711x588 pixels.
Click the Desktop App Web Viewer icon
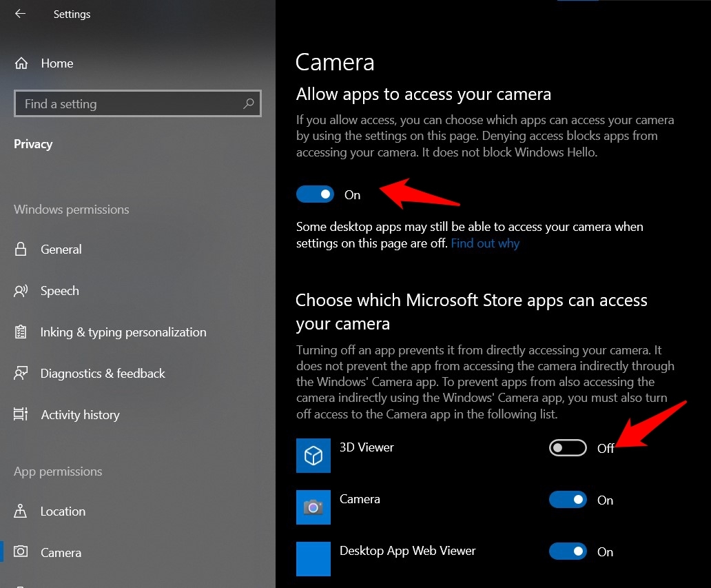(313, 559)
